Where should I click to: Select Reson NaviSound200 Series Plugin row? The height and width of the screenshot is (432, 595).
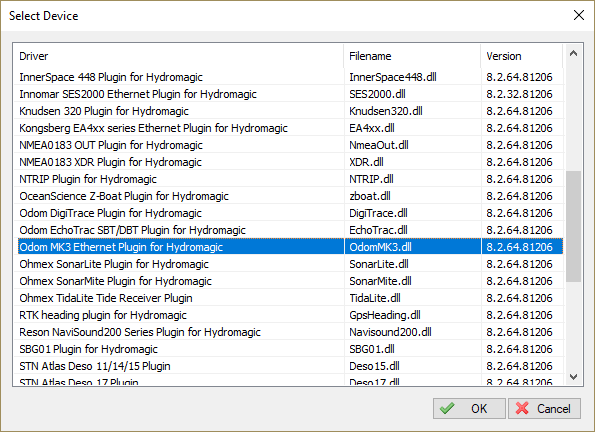[x=291, y=332]
